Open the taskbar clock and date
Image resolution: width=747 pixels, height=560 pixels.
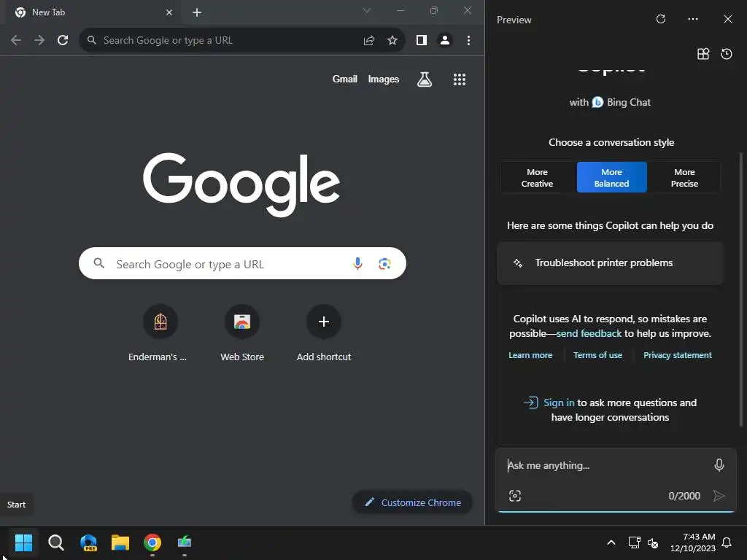(693, 542)
